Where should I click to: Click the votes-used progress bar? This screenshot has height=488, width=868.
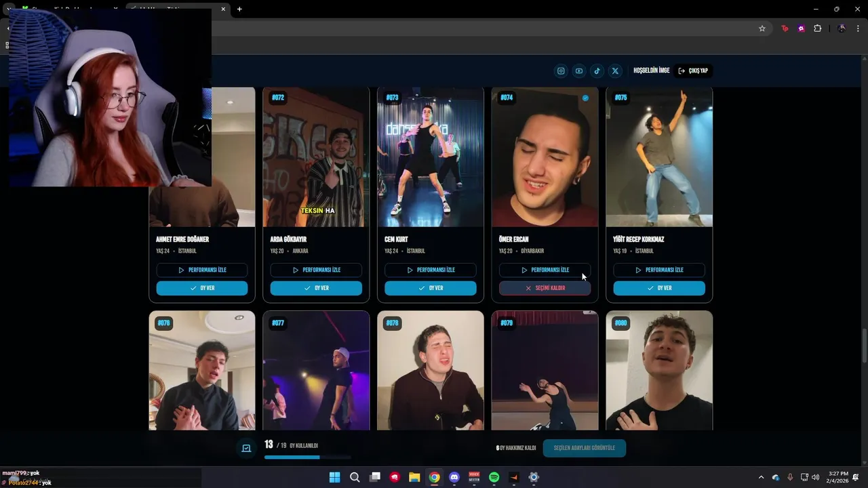tap(308, 457)
